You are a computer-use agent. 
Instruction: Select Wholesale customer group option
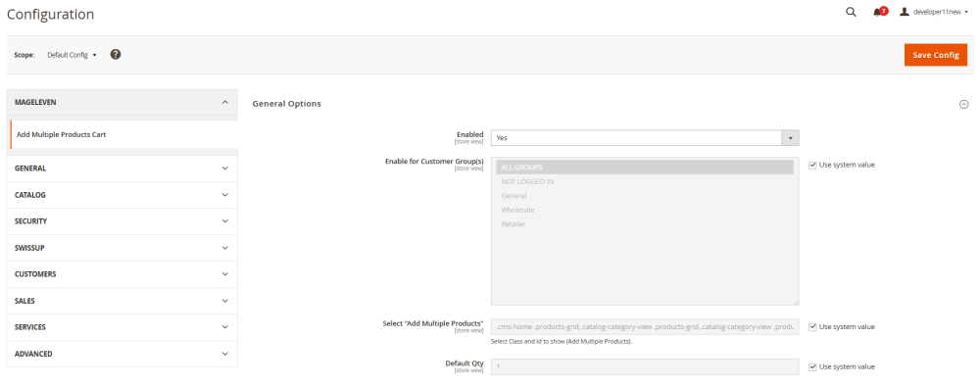point(645,210)
